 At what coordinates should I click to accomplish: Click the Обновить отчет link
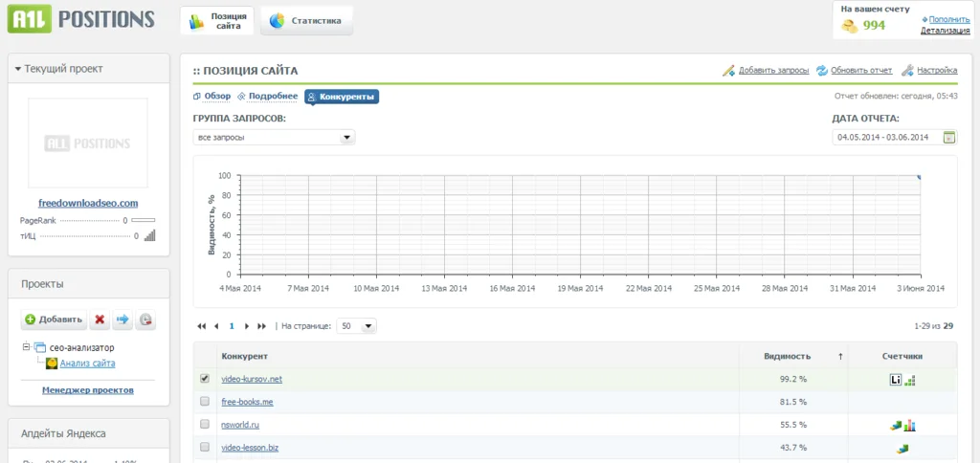click(x=861, y=70)
